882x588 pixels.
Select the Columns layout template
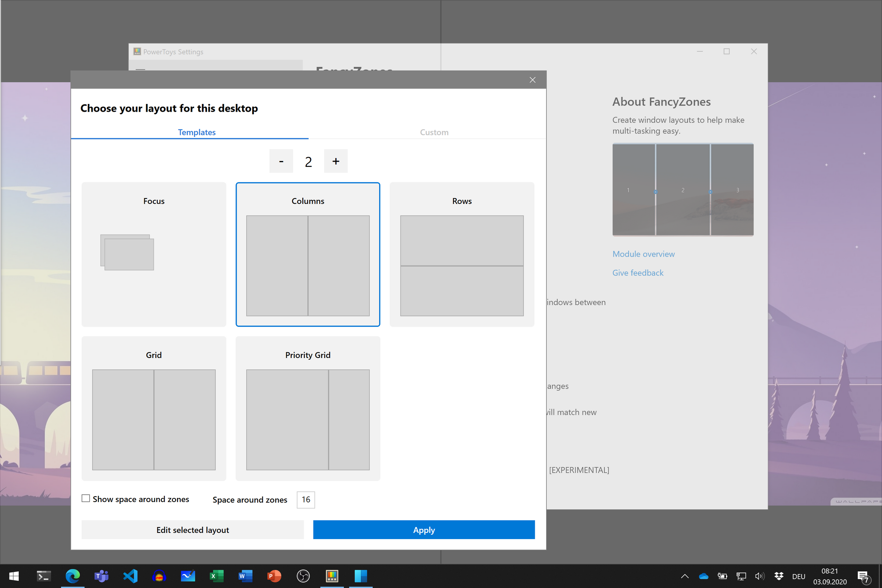coord(308,254)
